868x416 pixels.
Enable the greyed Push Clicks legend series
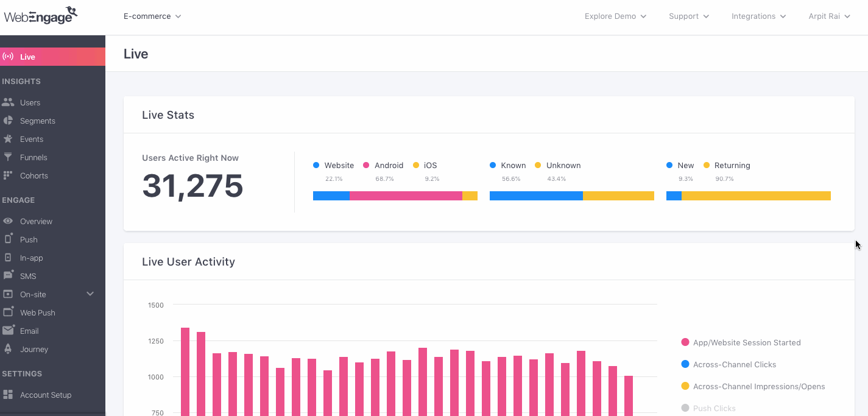coord(714,408)
